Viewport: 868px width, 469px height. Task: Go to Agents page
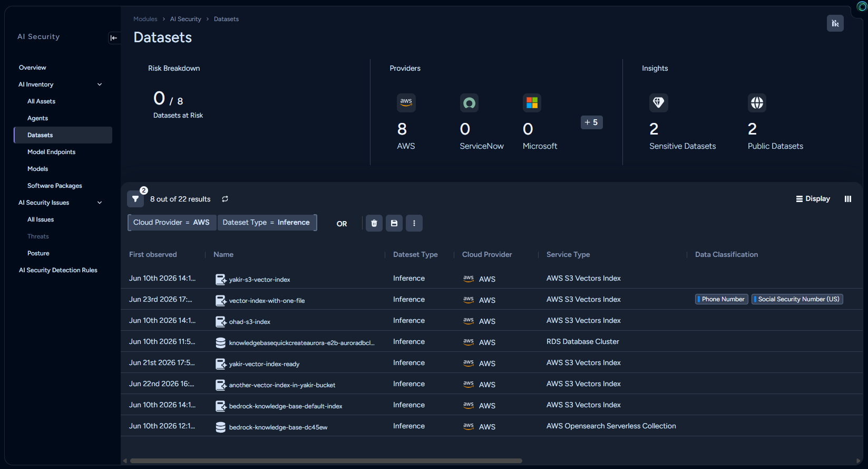[x=37, y=118]
